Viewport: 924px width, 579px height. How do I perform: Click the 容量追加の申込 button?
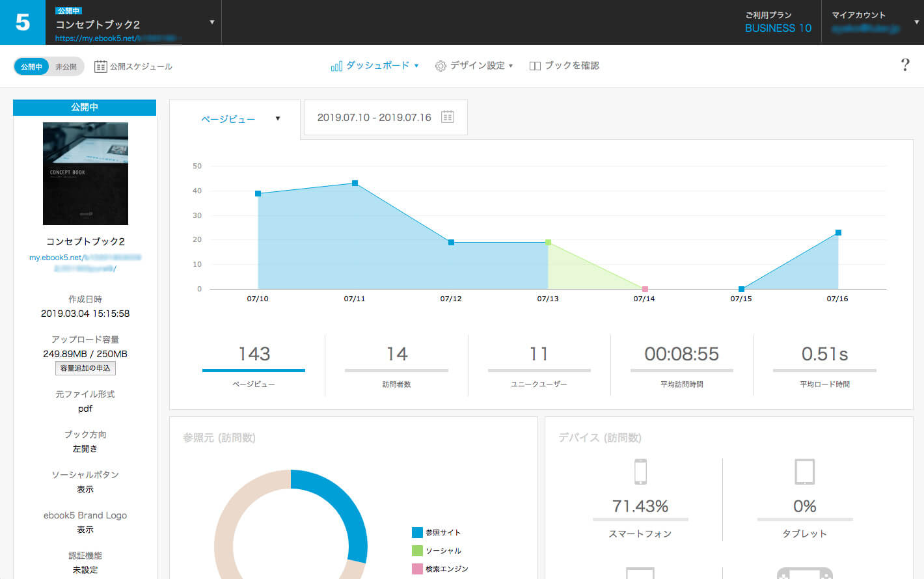pos(85,368)
